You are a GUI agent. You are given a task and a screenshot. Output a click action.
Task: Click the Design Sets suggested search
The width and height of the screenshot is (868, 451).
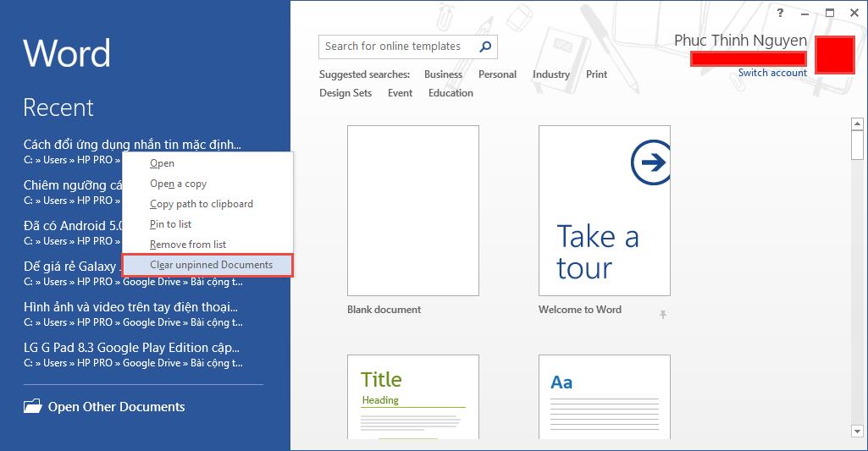click(346, 93)
